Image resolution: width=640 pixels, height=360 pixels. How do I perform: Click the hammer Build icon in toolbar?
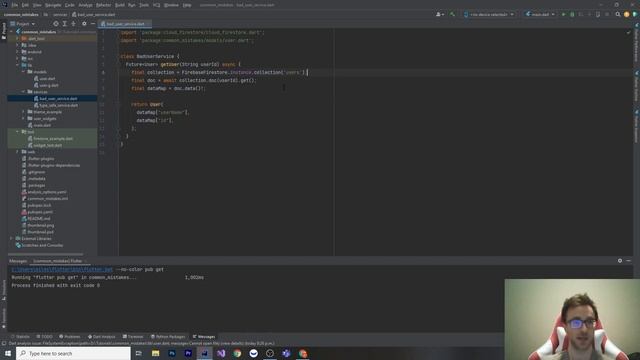(452, 14)
